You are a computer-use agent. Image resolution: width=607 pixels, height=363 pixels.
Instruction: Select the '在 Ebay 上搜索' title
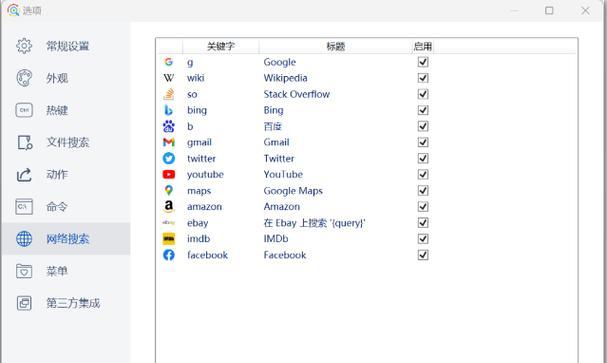click(314, 223)
